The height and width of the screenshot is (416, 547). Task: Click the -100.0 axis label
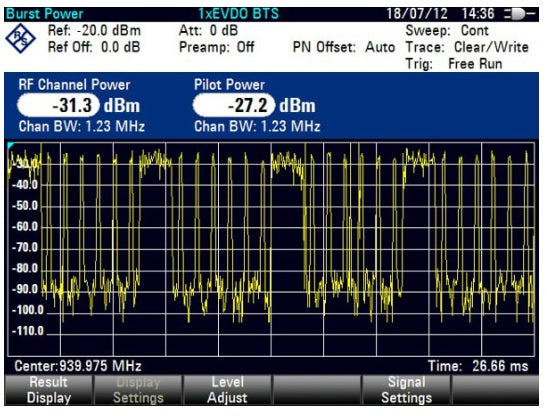28,310
